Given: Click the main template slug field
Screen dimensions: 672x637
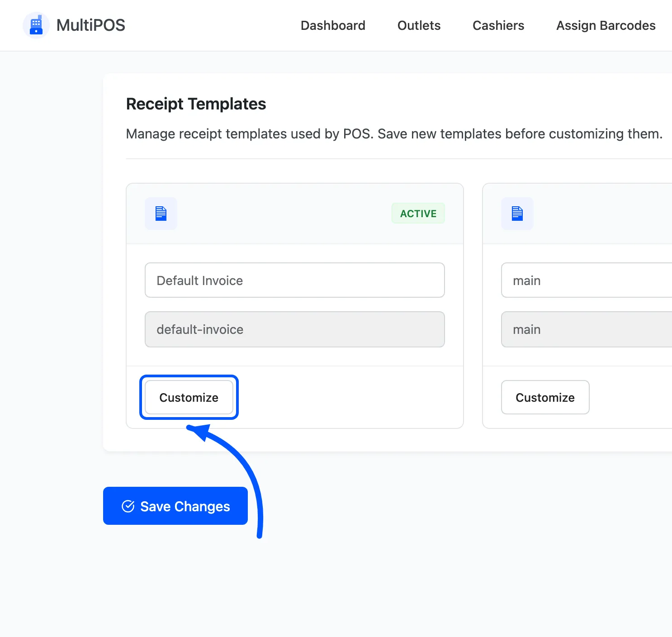Looking at the screenshot, I should click(587, 329).
